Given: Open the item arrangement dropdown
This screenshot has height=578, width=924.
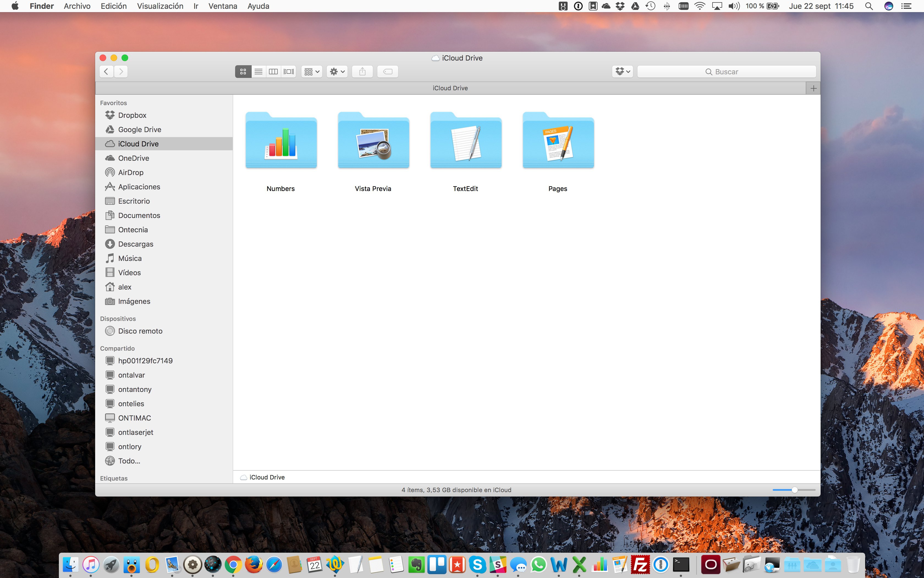Looking at the screenshot, I should [312, 72].
